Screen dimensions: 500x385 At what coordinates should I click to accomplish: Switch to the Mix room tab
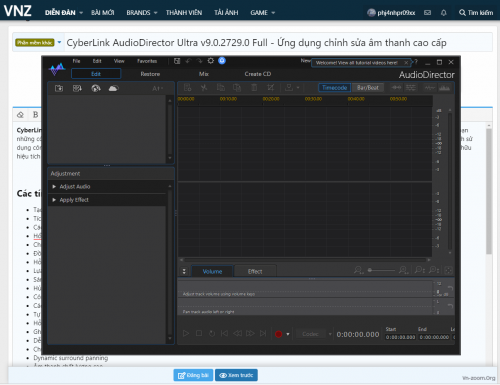tap(204, 74)
